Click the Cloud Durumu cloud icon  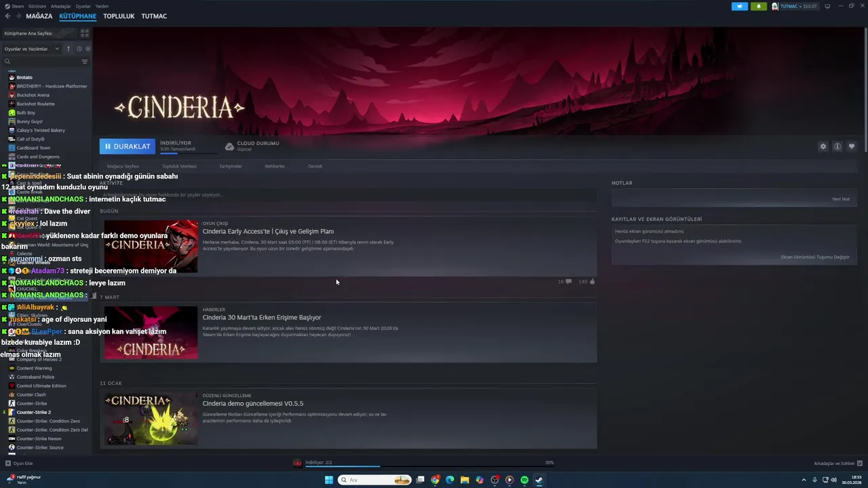point(230,146)
